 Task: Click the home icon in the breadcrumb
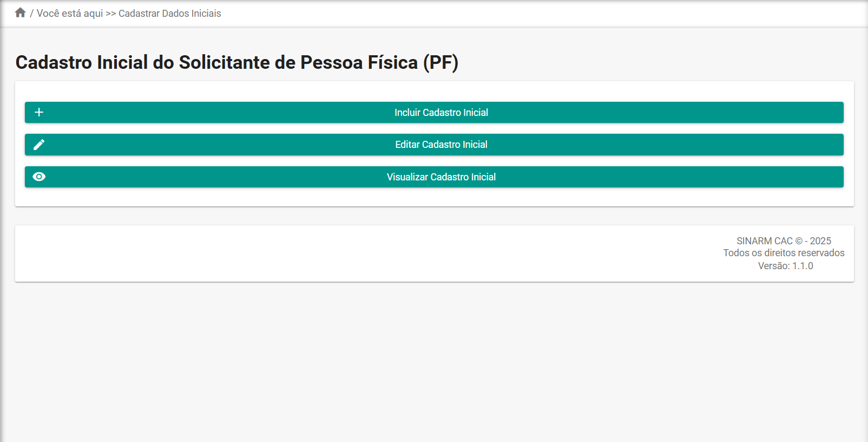coord(21,12)
